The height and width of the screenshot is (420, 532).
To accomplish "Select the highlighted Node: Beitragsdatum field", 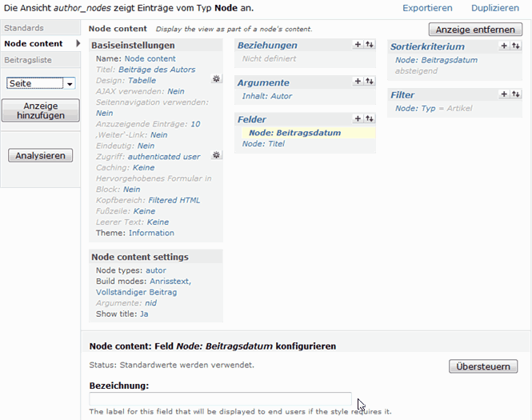I will coord(295,133).
